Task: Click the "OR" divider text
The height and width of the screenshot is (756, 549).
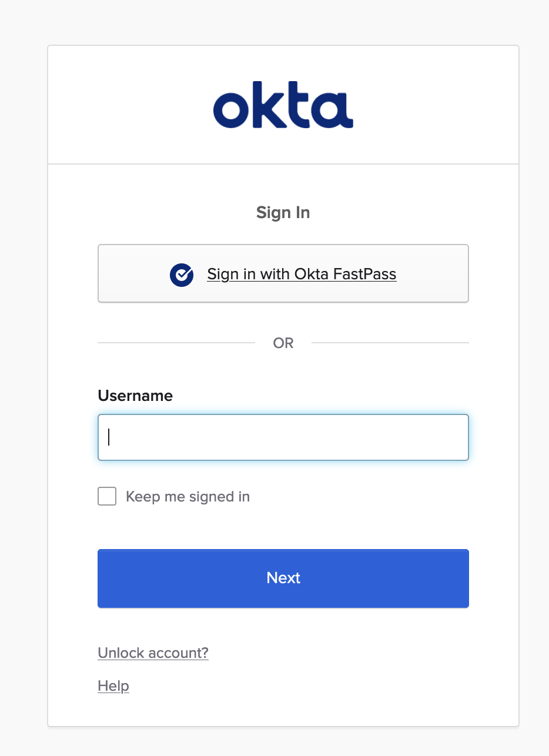Action: [283, 343]
